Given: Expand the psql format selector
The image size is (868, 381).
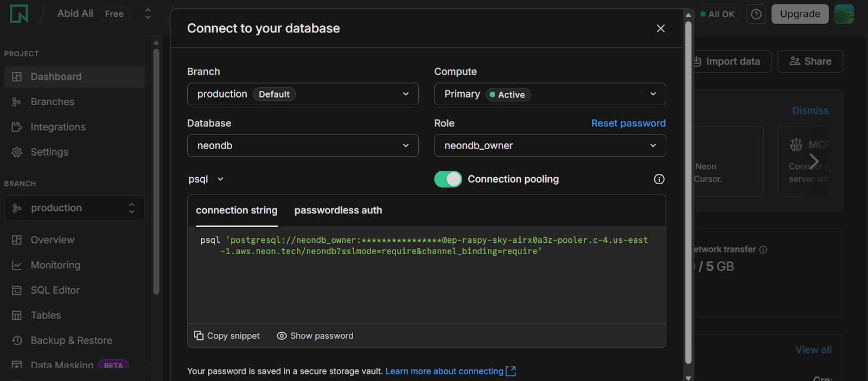Looking at the screenshot, I should [206, 179].
